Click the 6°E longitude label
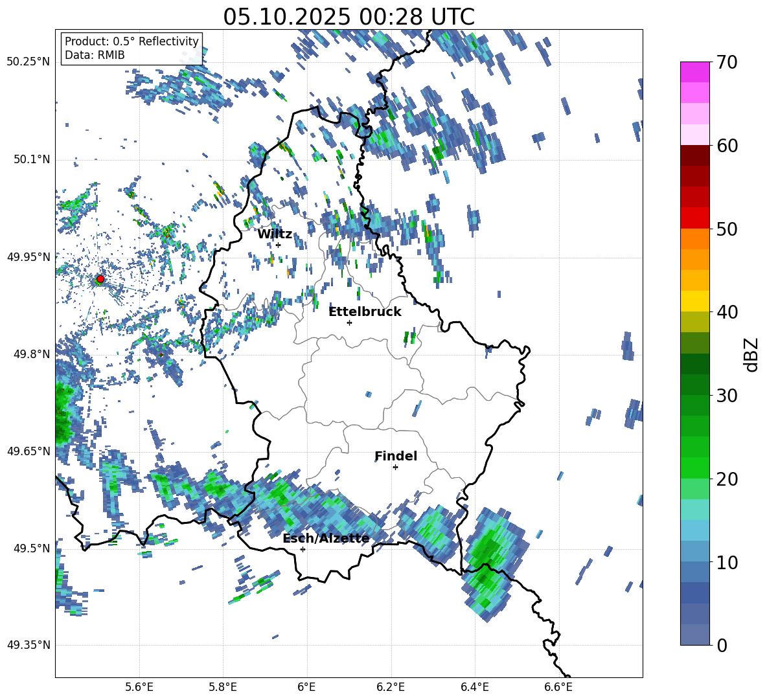 coord(306,687)
